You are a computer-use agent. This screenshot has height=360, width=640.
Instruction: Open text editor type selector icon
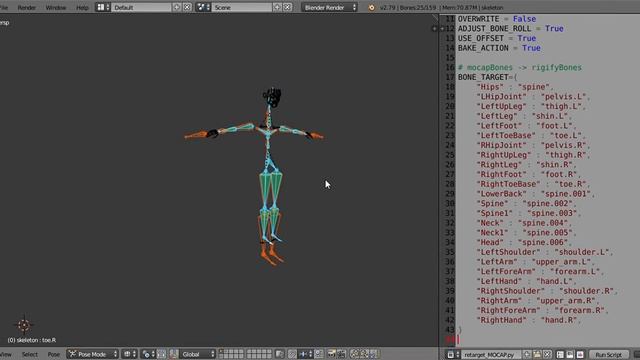click(453, 355)
